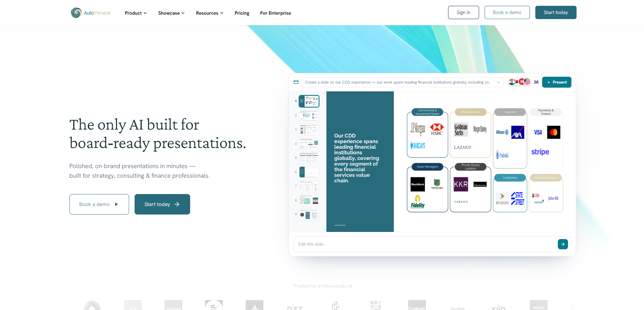
Task: Click the slide title about CDD experience
Action: point(356,158)
